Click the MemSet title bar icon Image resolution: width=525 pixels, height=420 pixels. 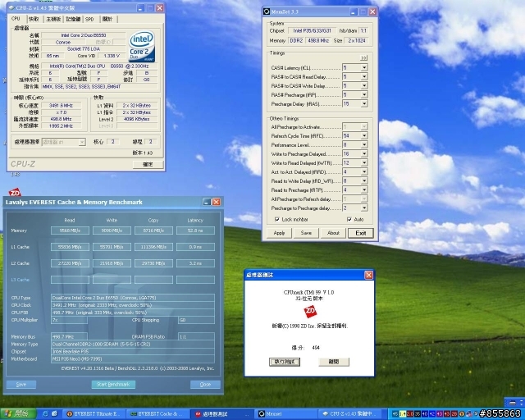[x=267, y=11]
